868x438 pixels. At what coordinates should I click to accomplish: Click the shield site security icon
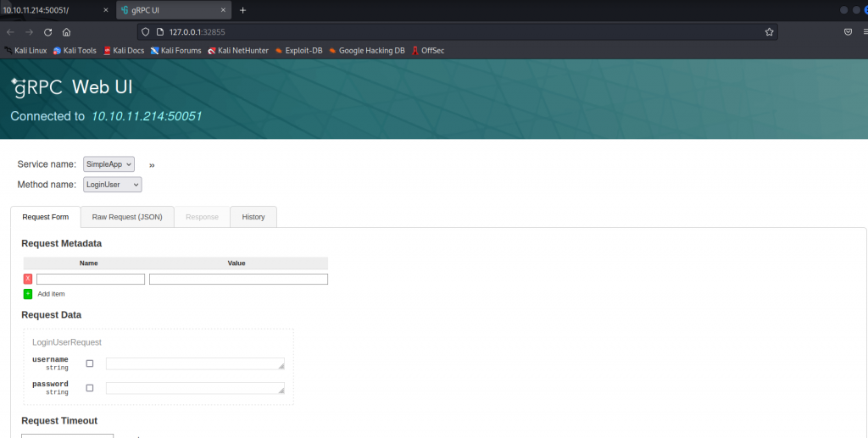(146, 31)
